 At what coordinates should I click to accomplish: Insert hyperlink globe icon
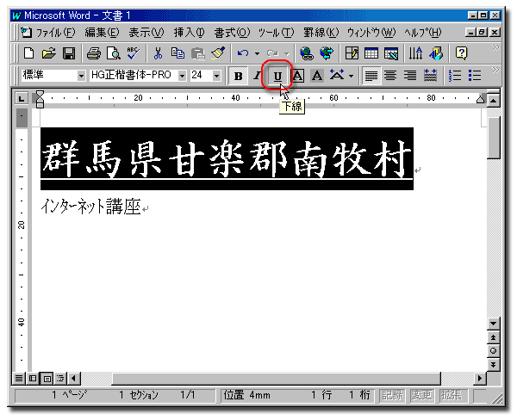point(307,53)
